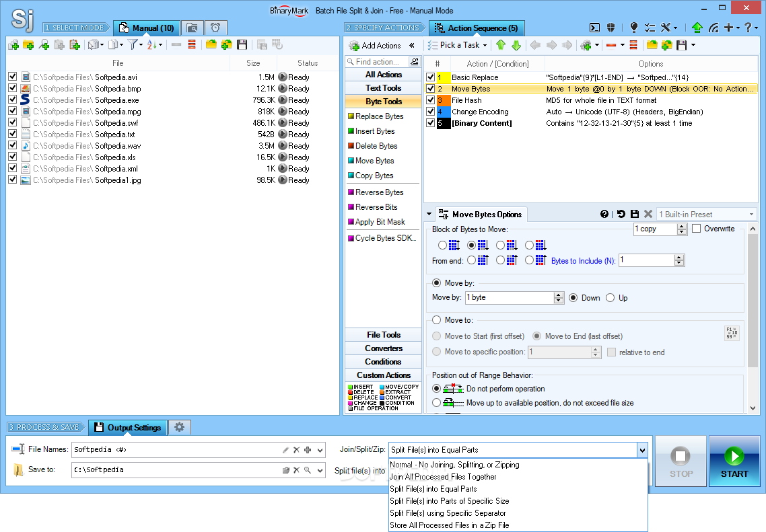This screenshot has width=766, height=532.
Task: Click the browse folder icon for Save to
Action: point(286,470)
